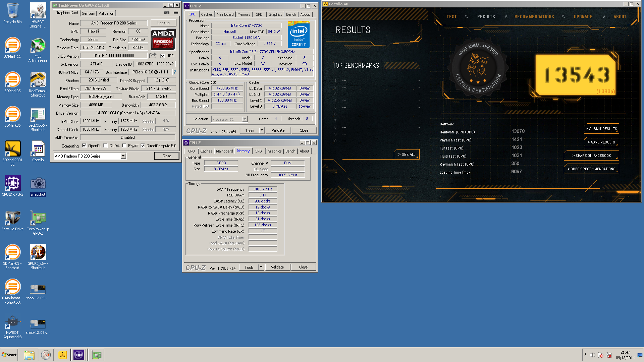Open Catzilla ABOUT section
Viewport: 644px width, 362px height.
[x=620, y=16]
